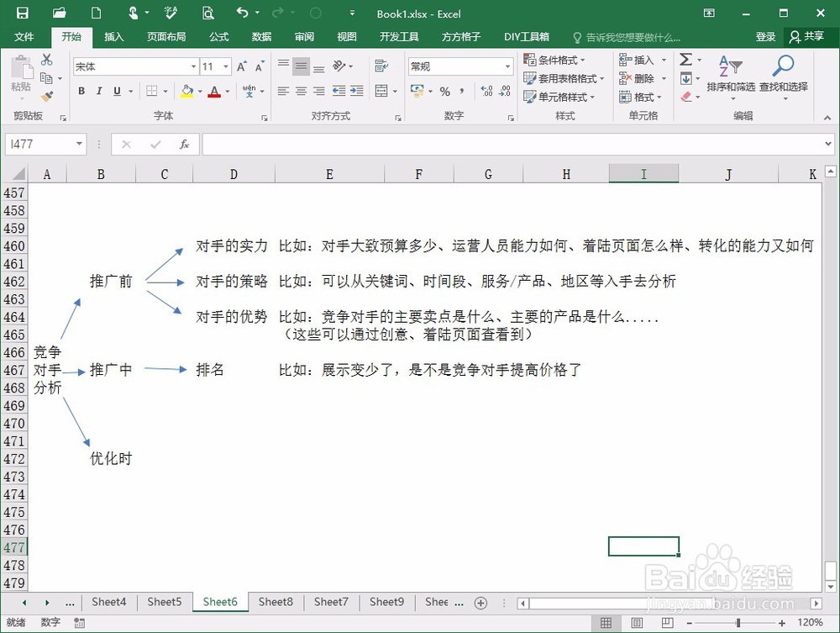
Task: Click the AutoSum sigma icon
Action: [685, 59]
